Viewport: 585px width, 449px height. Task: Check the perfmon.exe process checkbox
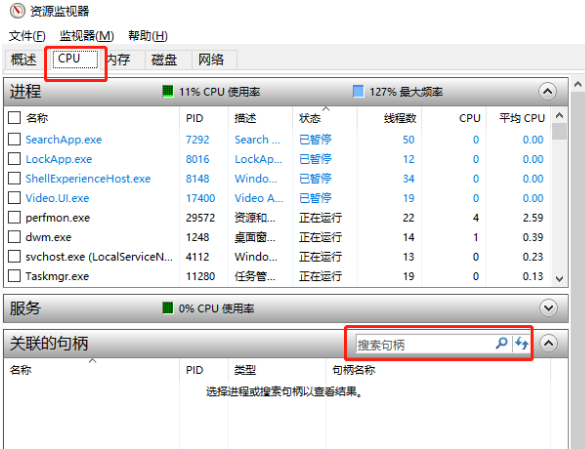(x=14, y=217)
